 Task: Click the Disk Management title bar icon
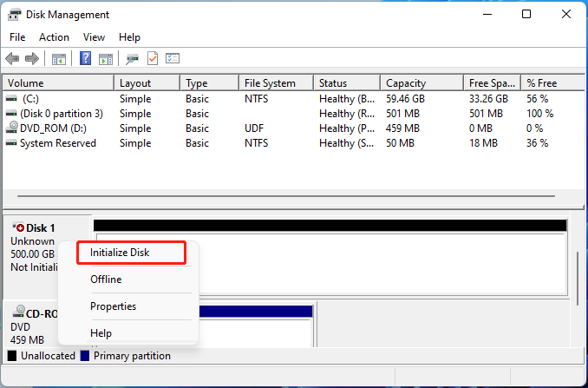coord(15,15)
